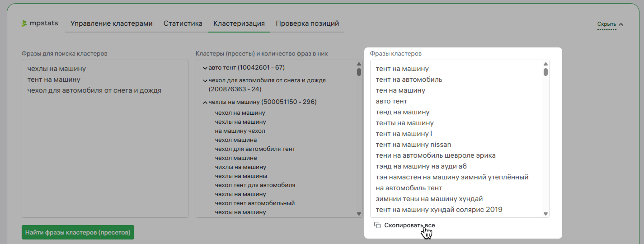Expand the авто тент cluster
Image resolution: width=644 pixels, height=244 pixels.
click(205, 68)
